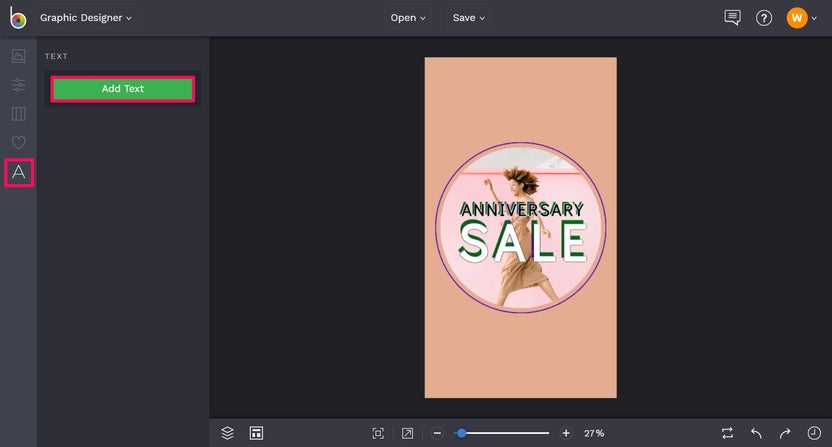Redo the last action
This screenshot has height=447, width=832.
tap(785, 433)
